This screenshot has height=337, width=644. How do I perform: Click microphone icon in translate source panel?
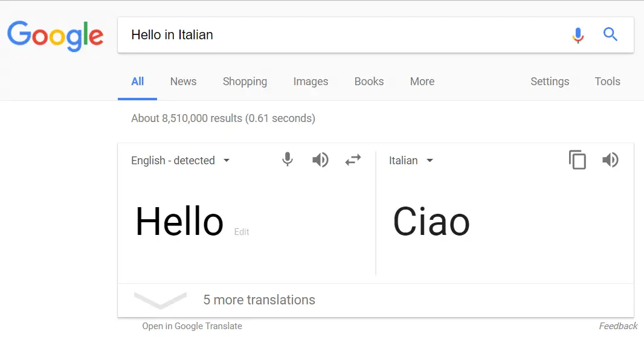click(288, 159)
